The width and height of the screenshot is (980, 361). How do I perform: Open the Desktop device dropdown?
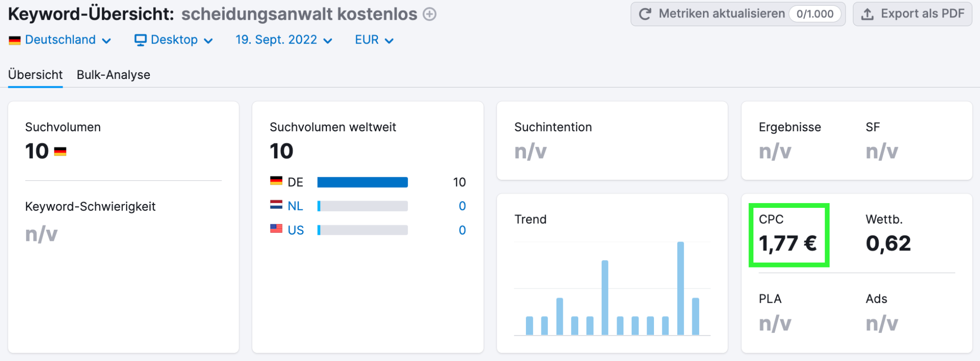click(174, 40)
